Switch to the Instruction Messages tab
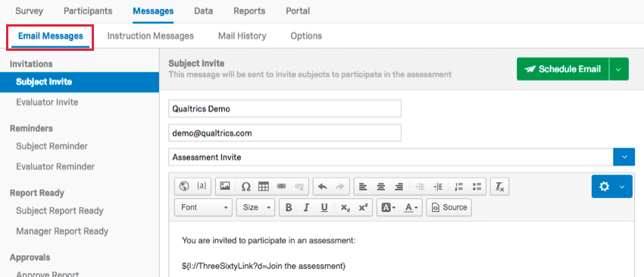The height and width of the screenshot is (277, 644). (x=150, y=36)
